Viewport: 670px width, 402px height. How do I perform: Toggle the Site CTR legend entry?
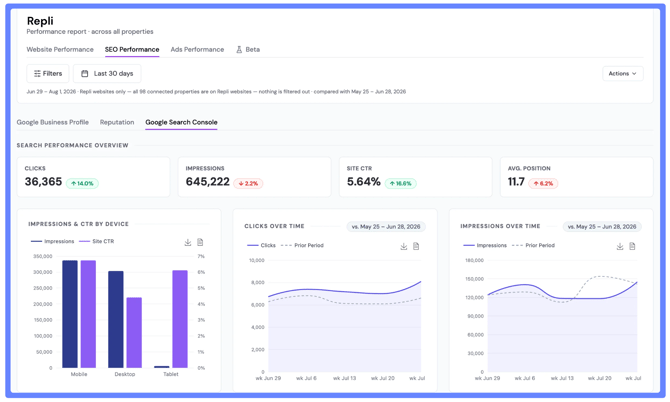pos(97,241)
